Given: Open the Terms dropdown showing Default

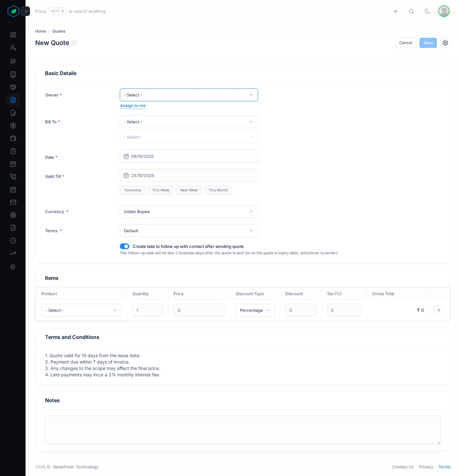Looking at the screenshot, I should pyautogui.click(x=189, y=231).
